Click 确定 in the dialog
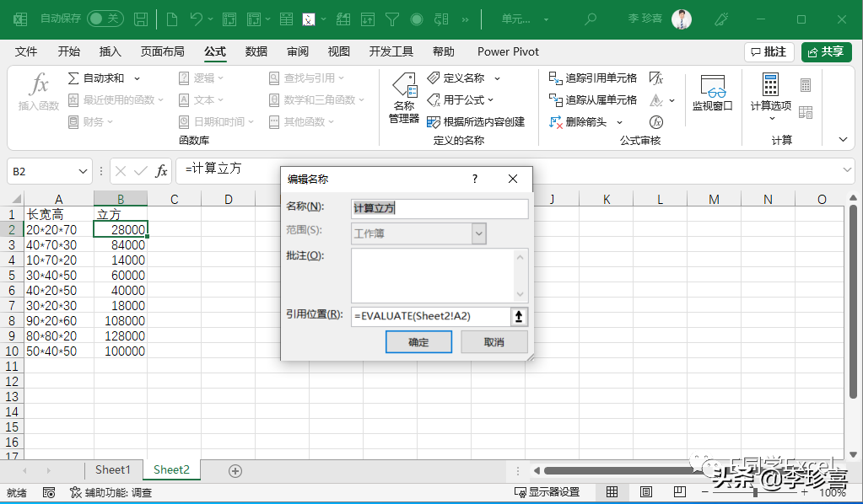 (418, 342)
